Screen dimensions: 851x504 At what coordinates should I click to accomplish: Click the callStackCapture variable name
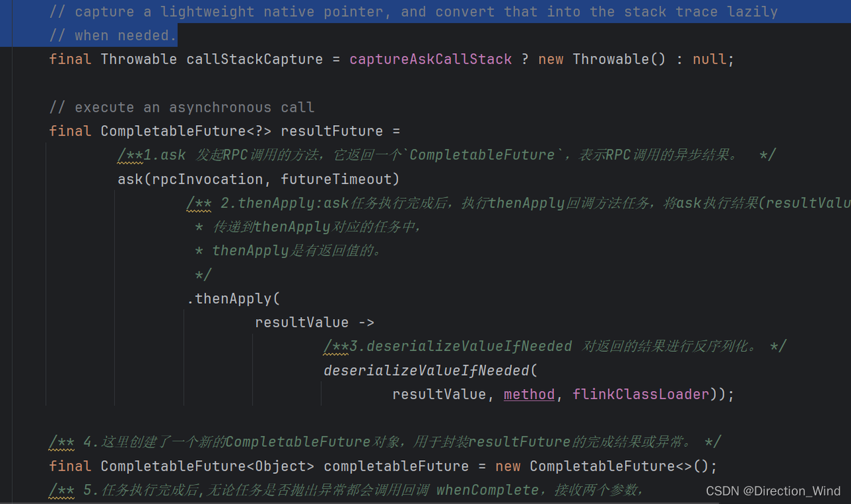(x=254, y=59)
